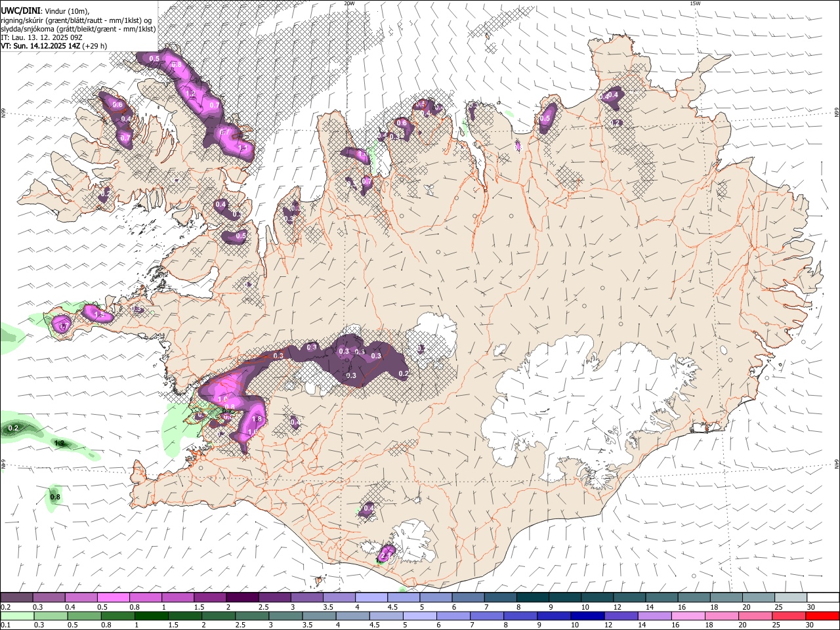Viewport: 840px width, 630px height.
Task: Click lower legend swatch between 0.5 and 0.8
Action: tap(84, 616)
